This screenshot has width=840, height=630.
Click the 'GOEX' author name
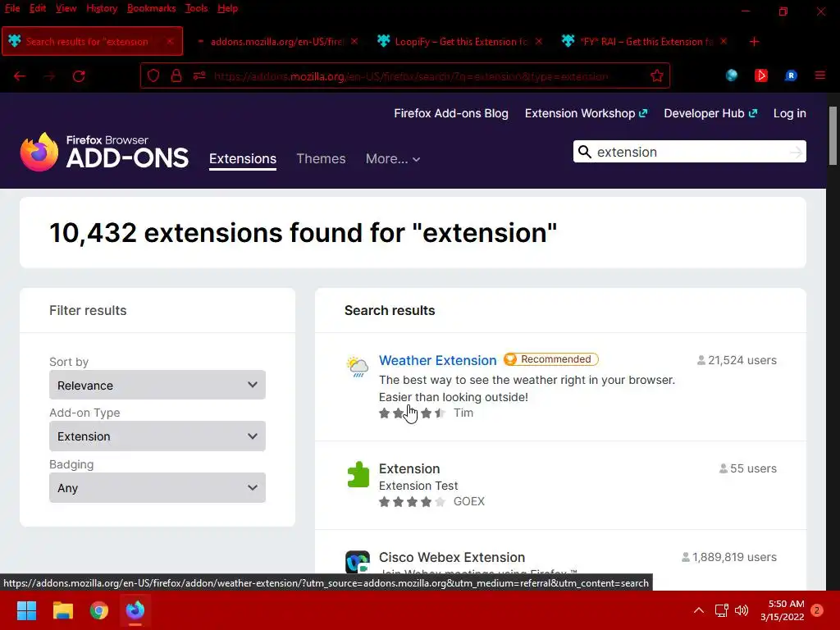[x=468, y=501]
